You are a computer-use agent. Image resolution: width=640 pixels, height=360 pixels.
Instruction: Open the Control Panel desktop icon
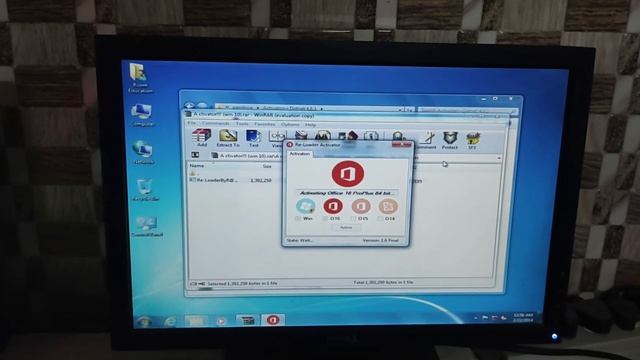(x=147, y=227)
